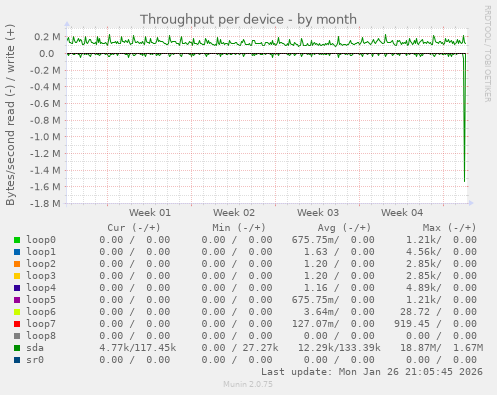The width and height of the screenshot is (497, 395).
Task: Click the 'Cur (-/+)' column header
Action: pos(134,228)
